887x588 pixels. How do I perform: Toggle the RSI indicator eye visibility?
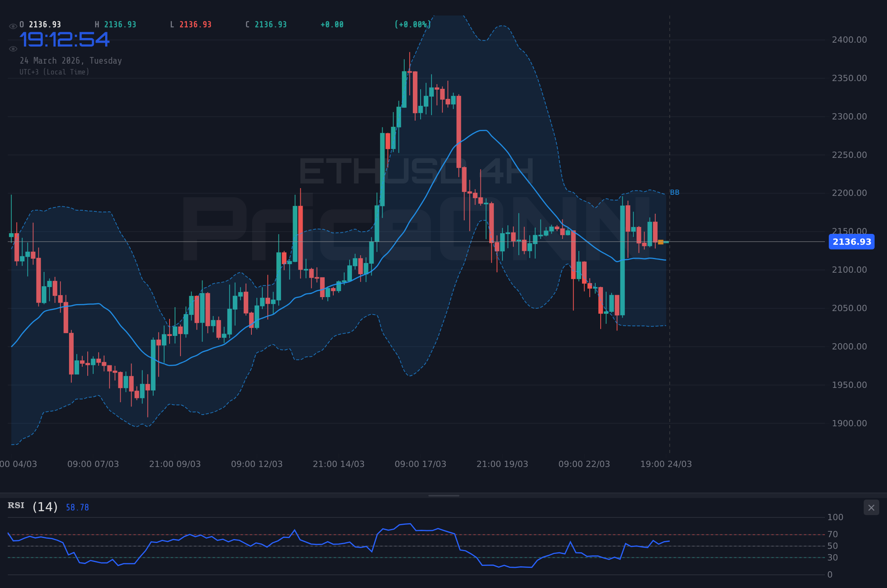(x=16, y=505)
